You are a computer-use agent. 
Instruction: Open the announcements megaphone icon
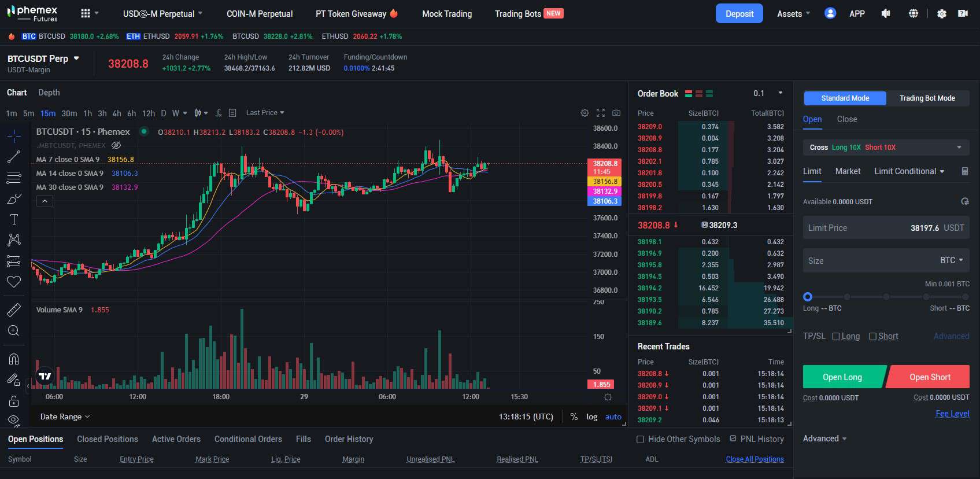[x=886, y=13]
